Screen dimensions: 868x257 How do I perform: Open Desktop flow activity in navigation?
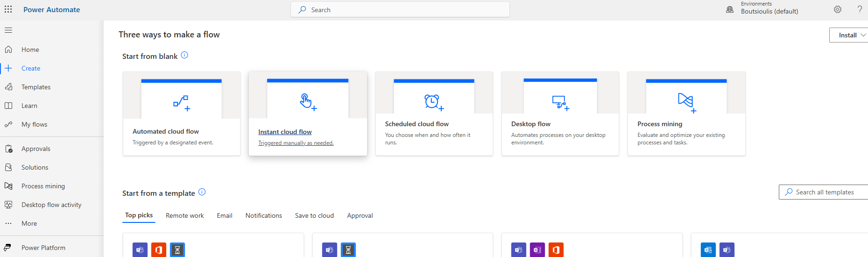point(52,205)
